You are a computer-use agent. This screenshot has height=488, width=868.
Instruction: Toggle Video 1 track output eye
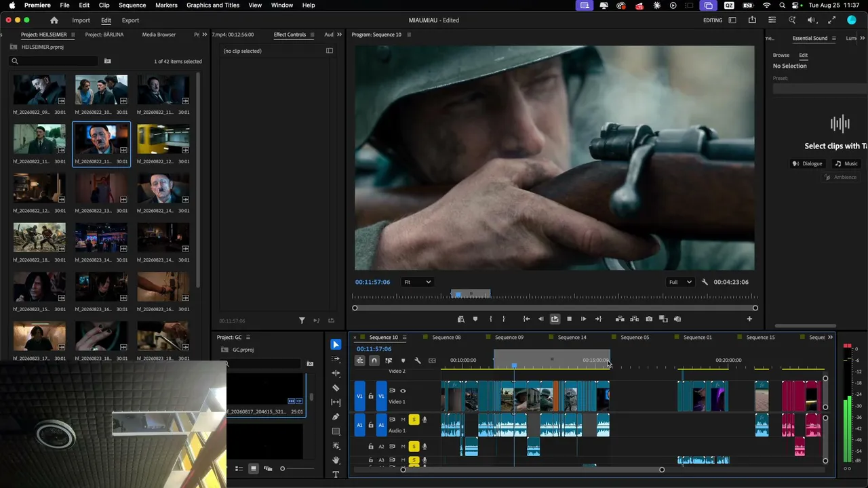(403, 391)
